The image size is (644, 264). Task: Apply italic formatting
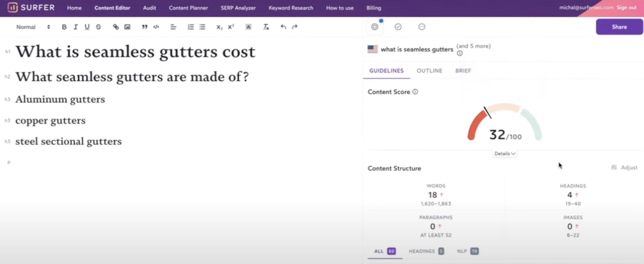click(76, 27)
